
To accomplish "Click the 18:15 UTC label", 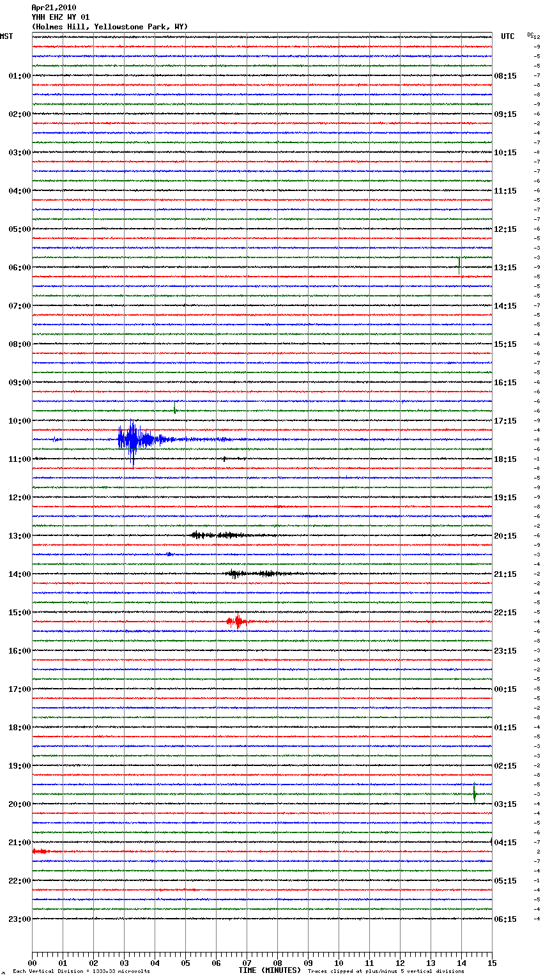I will click(505, 459).
